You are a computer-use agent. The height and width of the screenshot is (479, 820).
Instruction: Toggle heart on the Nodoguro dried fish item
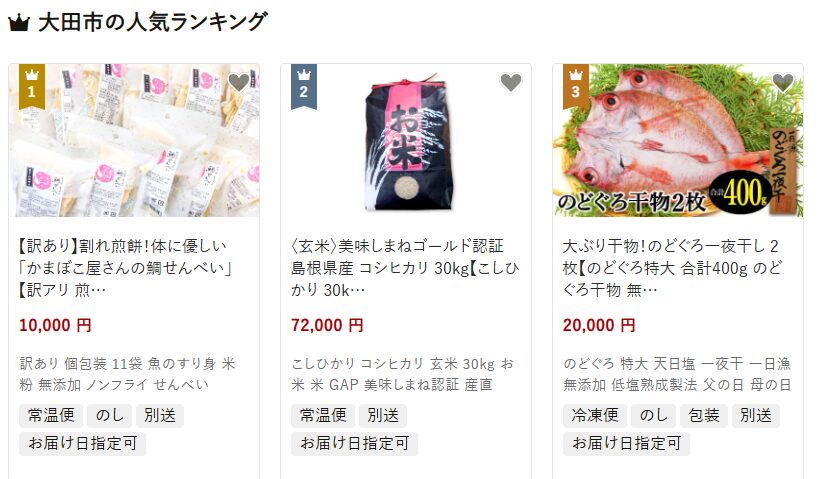coord(783,82)
